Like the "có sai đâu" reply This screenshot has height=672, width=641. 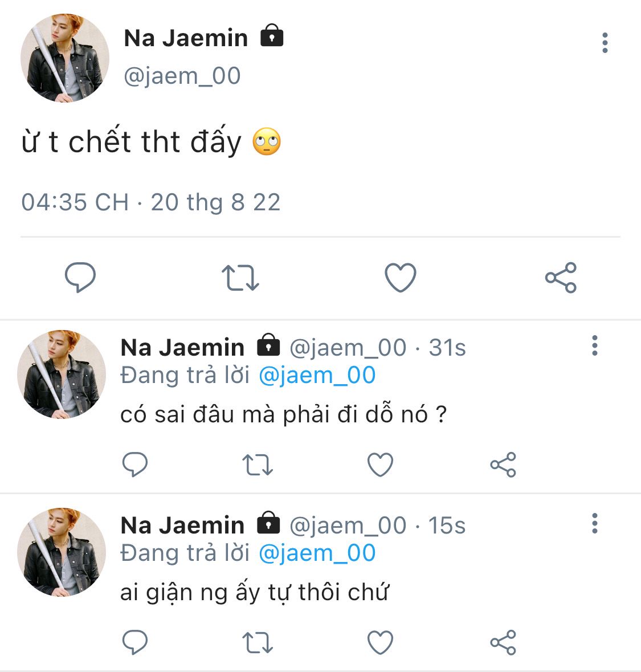(380, 465)
